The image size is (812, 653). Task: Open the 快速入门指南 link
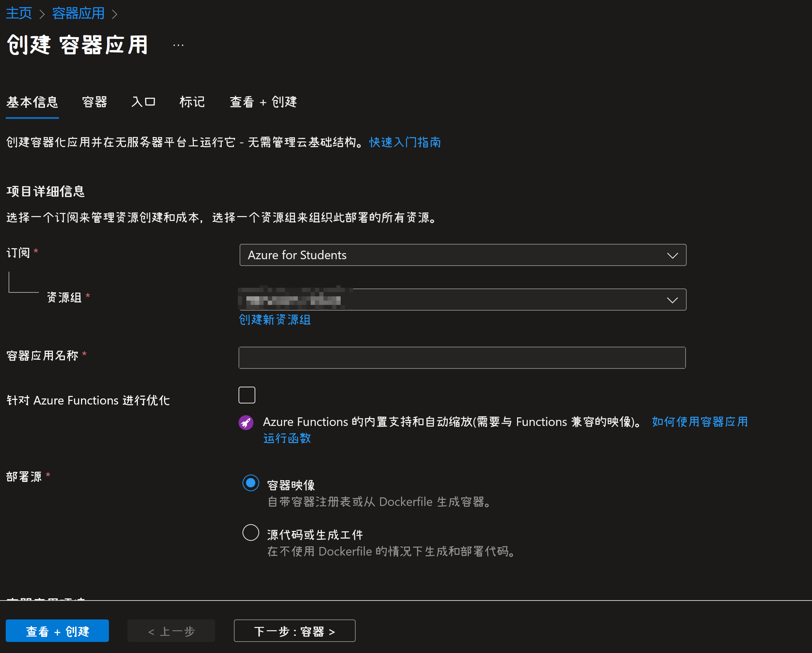pos(405,142)
